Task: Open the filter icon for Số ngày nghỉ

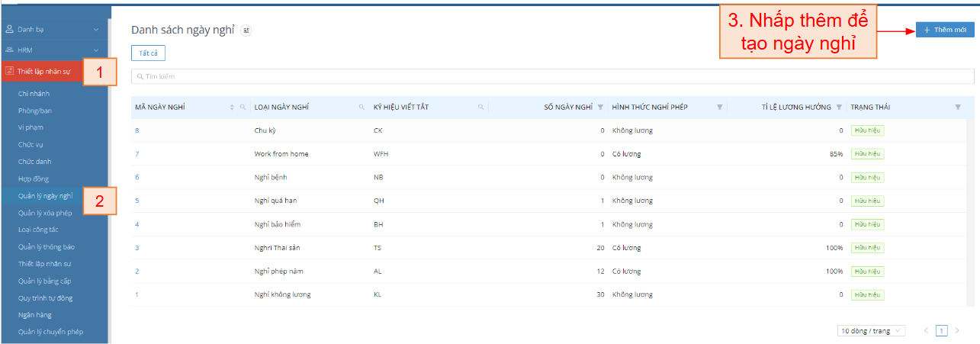Action: point(600,108)
